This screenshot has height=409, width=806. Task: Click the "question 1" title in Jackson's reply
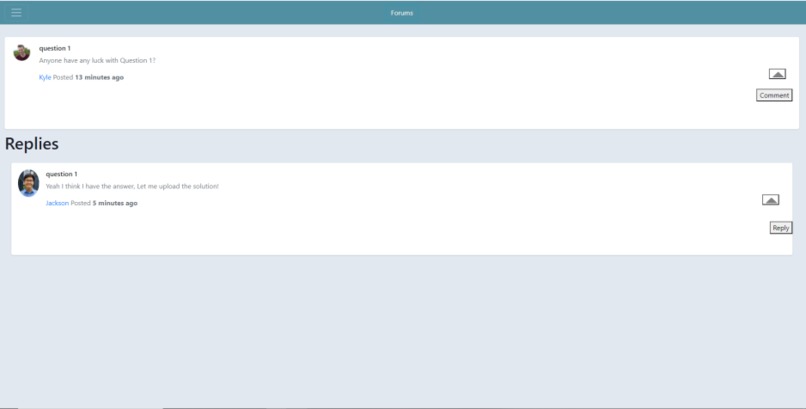[62, 174]
